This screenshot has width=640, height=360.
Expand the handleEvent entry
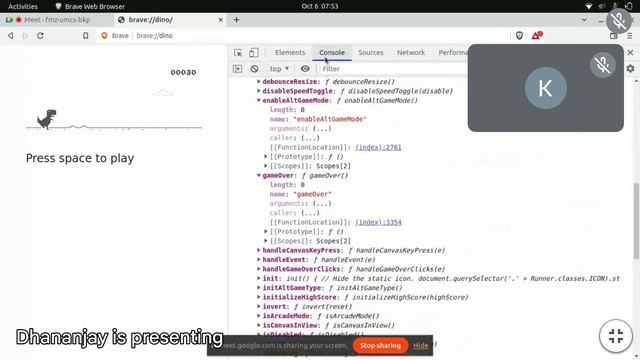click(x=259, y=260)
